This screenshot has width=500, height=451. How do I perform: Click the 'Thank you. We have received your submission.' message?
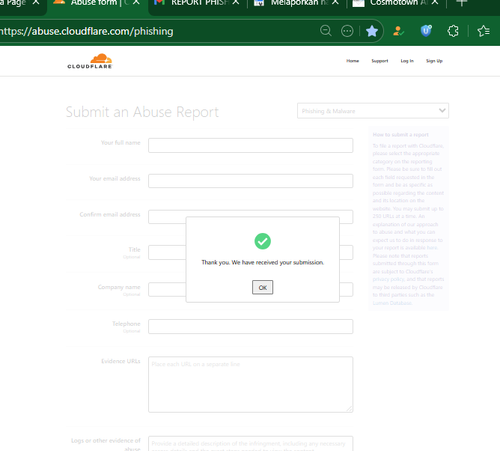coord(262,263)
